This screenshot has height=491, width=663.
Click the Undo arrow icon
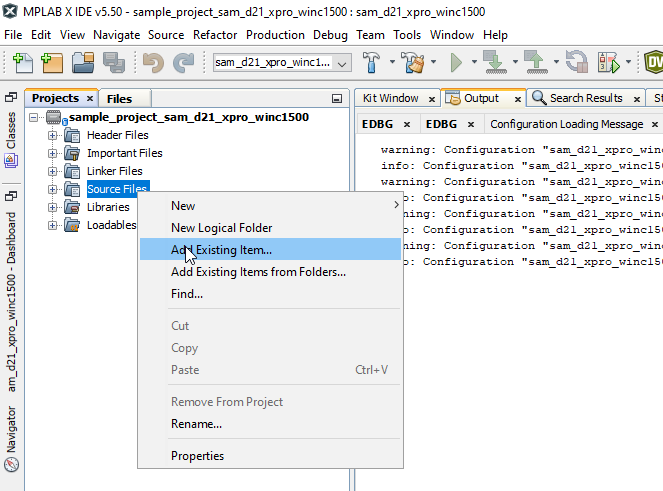pos(153,63)
